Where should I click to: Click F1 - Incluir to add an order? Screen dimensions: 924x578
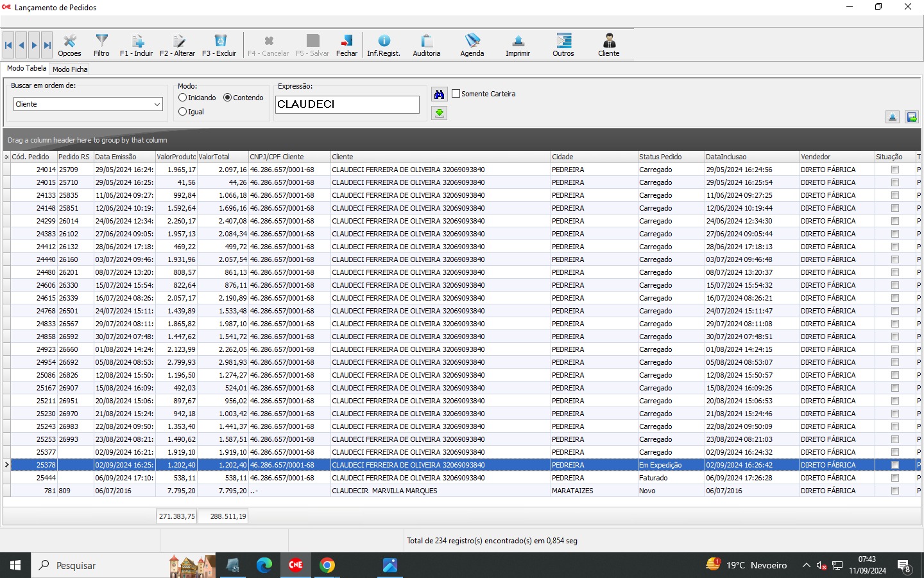point(136,46)
